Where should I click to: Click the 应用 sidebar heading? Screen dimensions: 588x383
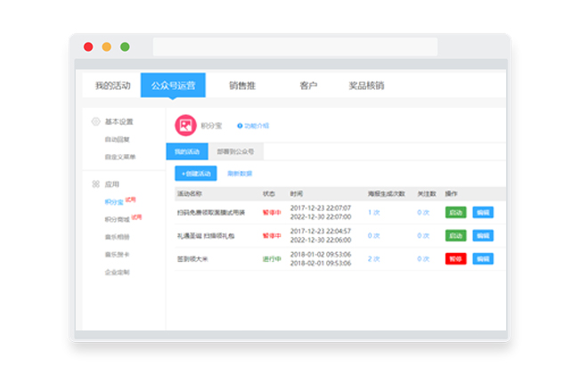pos(111,184)
